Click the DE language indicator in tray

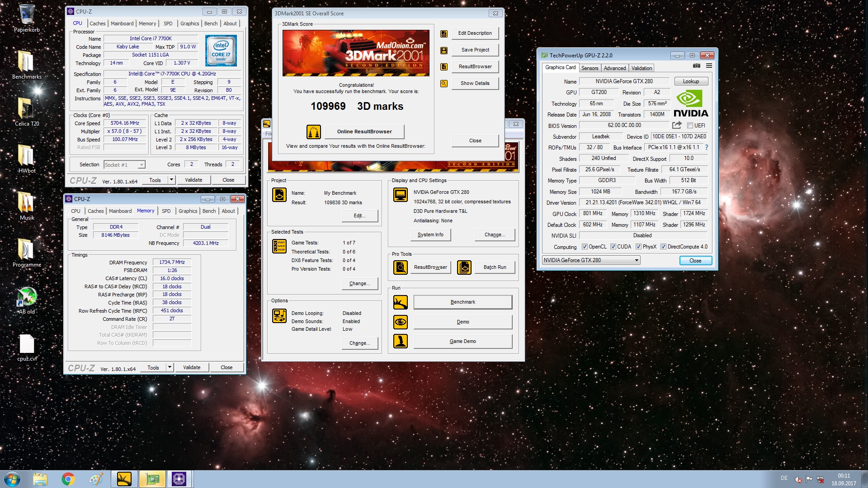coord(784,478)
